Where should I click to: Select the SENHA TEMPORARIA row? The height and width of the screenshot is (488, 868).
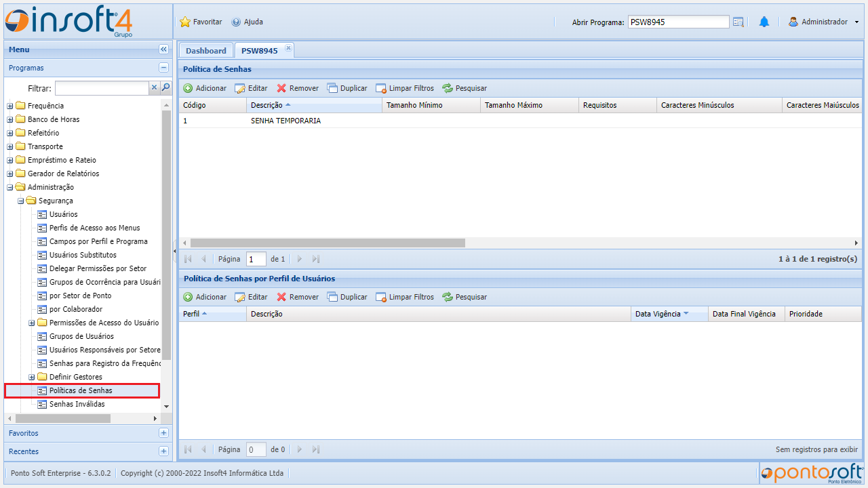click(x=285, y=121)
